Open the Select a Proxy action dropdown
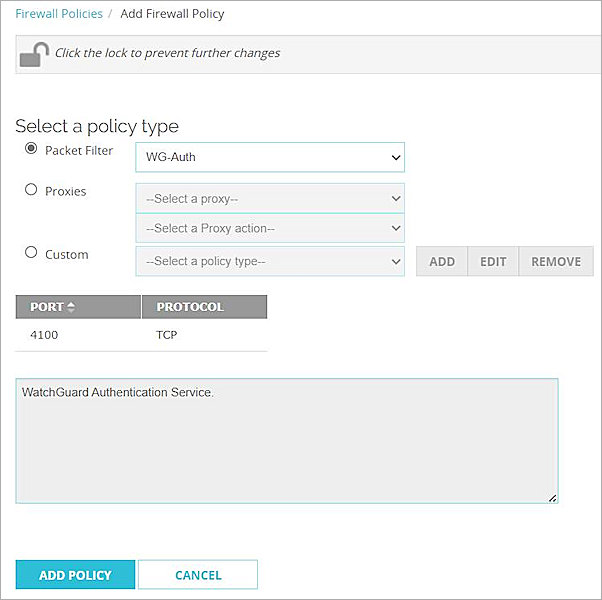 [x=269, y=228]
